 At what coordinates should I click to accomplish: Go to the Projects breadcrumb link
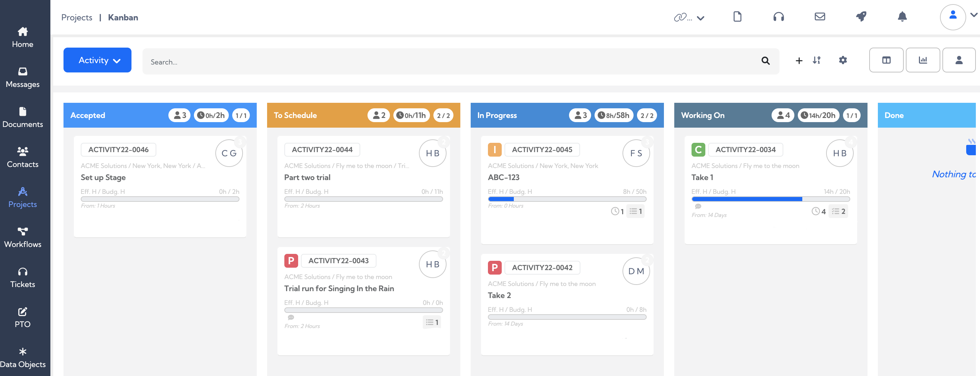click(x=77, y=17)
